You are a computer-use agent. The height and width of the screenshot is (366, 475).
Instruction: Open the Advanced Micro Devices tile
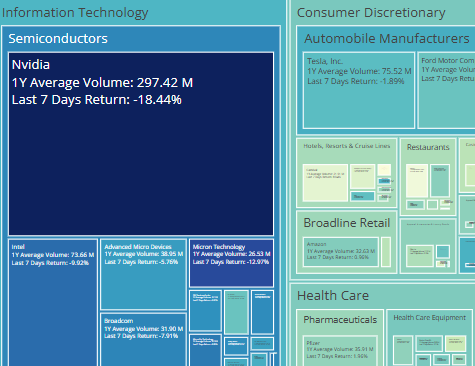(x=143, y=274)
